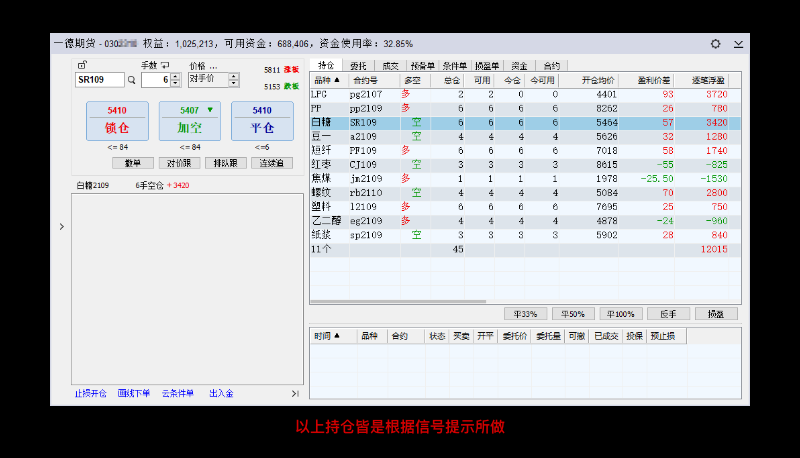The image size is (800, 458).
Task: Click the magnifier icon beside SR109
Action: 131,81
